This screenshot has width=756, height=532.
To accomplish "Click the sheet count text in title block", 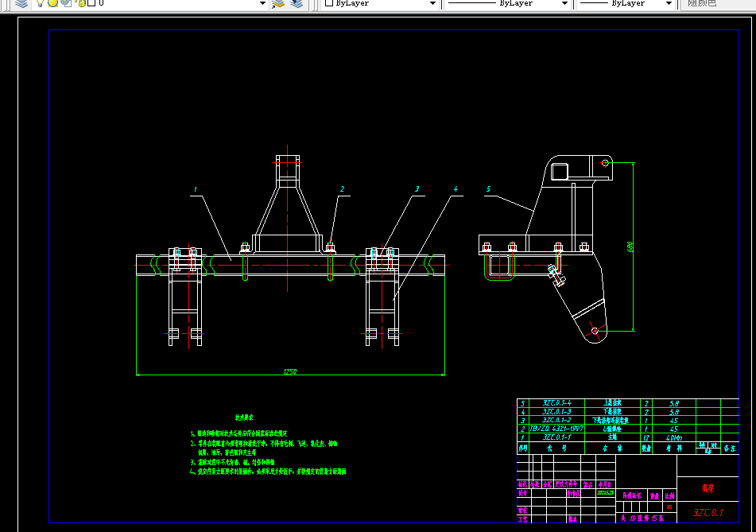I will pos(642,518).
